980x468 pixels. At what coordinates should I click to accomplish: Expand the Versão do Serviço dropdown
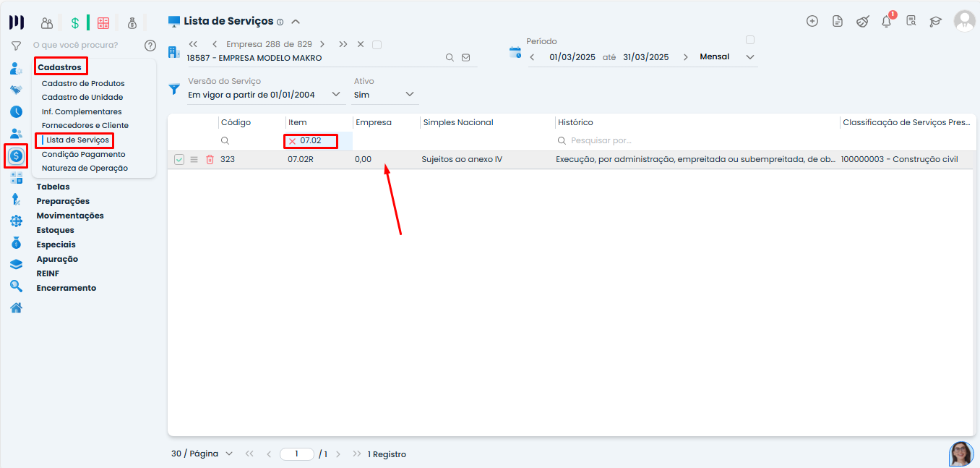336,94
